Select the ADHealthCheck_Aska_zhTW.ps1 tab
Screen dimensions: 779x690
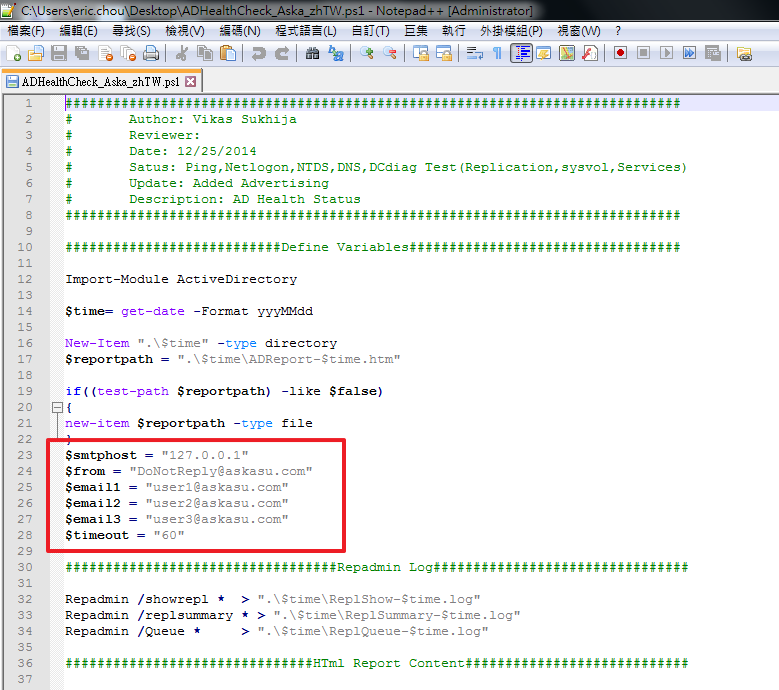tap(100, 82)
